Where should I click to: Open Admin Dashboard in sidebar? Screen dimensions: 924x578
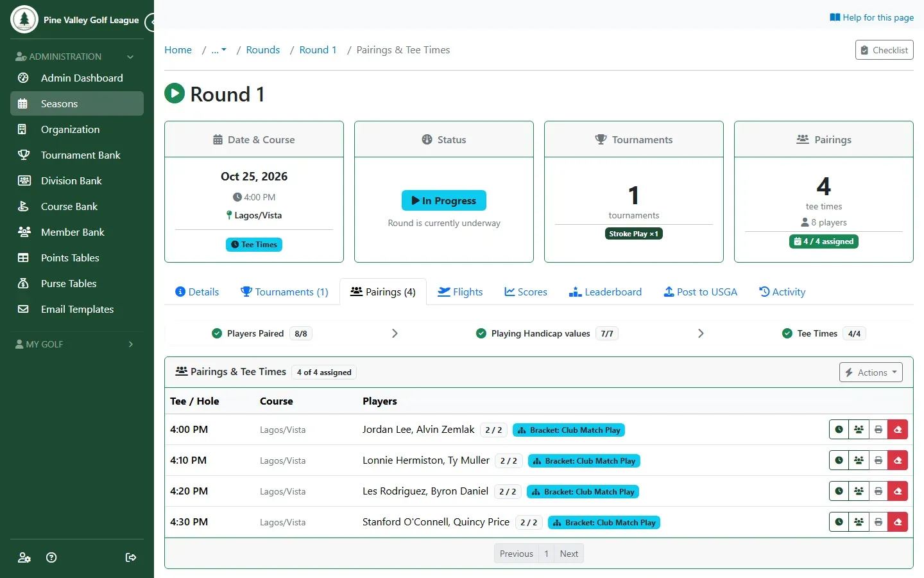pos(77,78)
